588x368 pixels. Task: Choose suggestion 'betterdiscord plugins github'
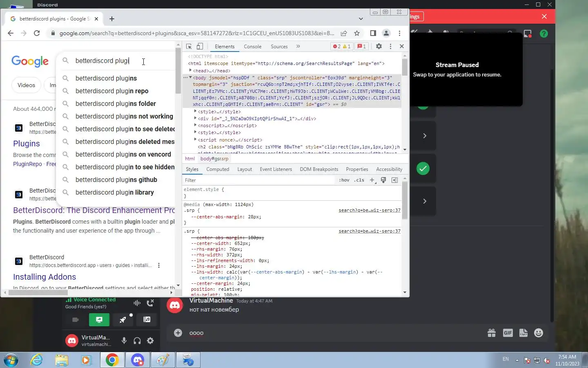(x=116, y=180)
